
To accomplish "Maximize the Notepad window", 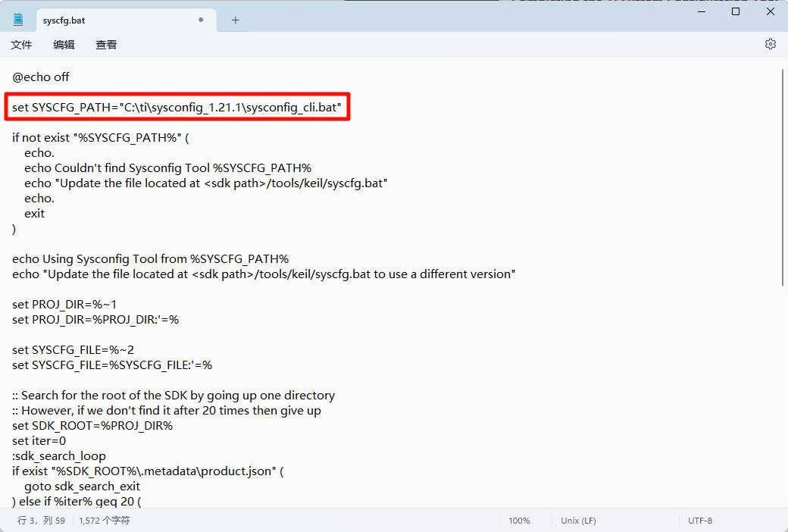I will (x=736, y=11).
